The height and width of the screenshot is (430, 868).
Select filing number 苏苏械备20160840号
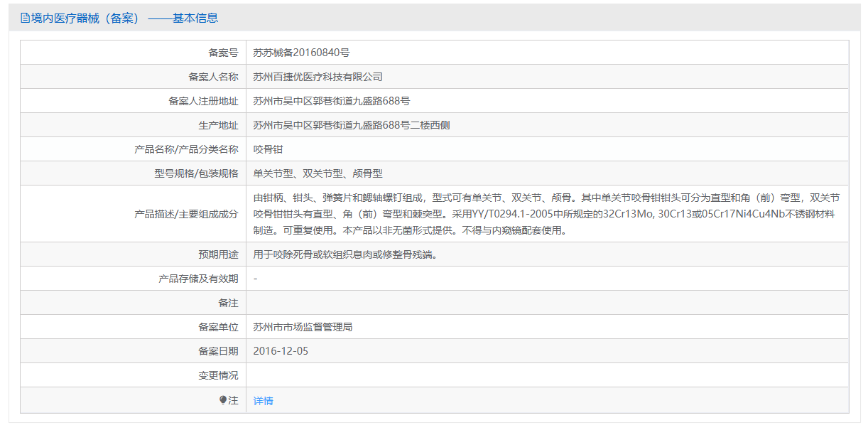pyautogui.click(x=301, y=53)
